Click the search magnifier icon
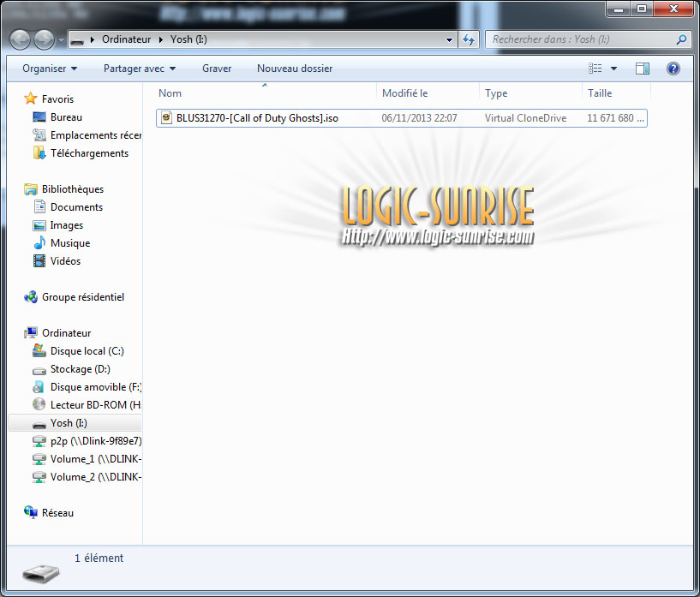The image size is (700, 597). click(681, 39)
